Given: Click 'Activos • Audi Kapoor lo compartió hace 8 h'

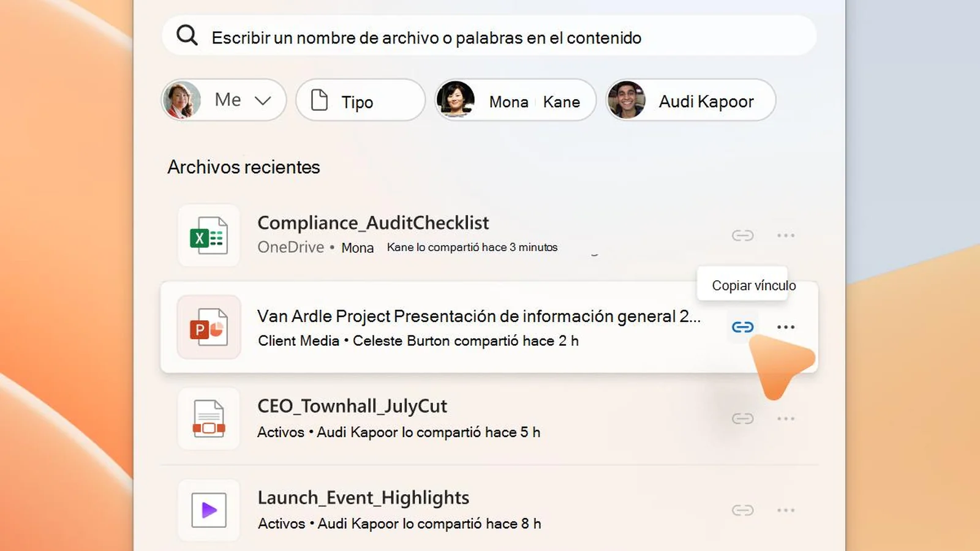Looking at the screenshot, I should [x=399, y=524].
